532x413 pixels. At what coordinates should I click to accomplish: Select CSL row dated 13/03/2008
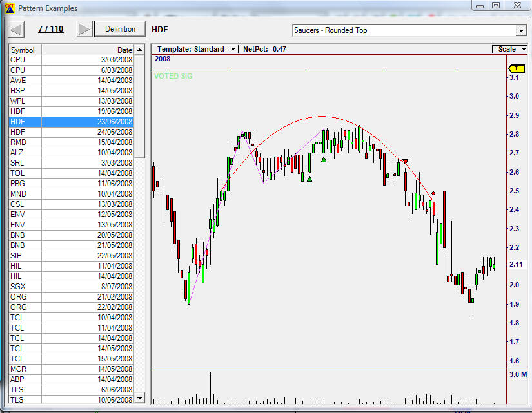71,204
